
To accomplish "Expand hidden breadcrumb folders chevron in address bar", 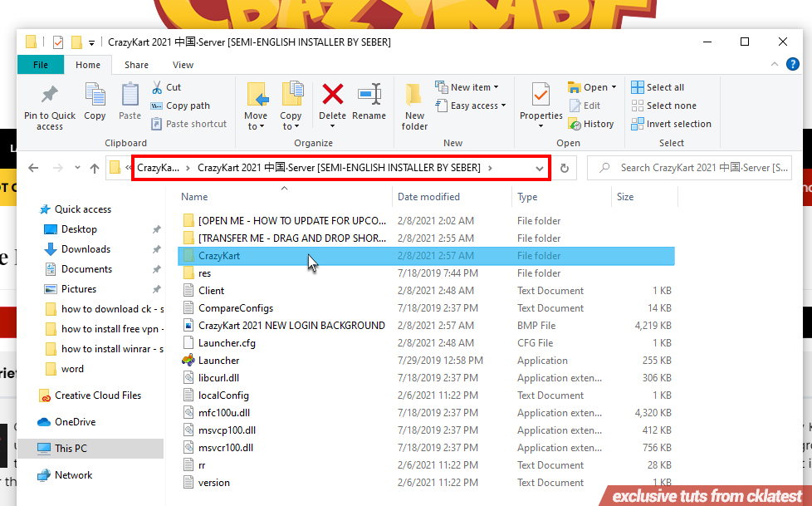I will [x=129, y=168].
